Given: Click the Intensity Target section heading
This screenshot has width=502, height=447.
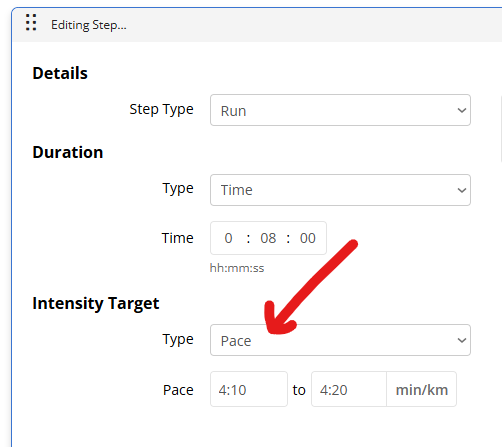Looking at the screenshot, I should [96, 304].
